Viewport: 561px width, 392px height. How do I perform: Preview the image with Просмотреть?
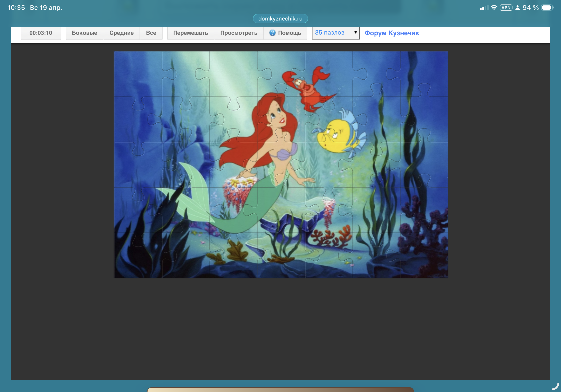click(x=238, y=33)
